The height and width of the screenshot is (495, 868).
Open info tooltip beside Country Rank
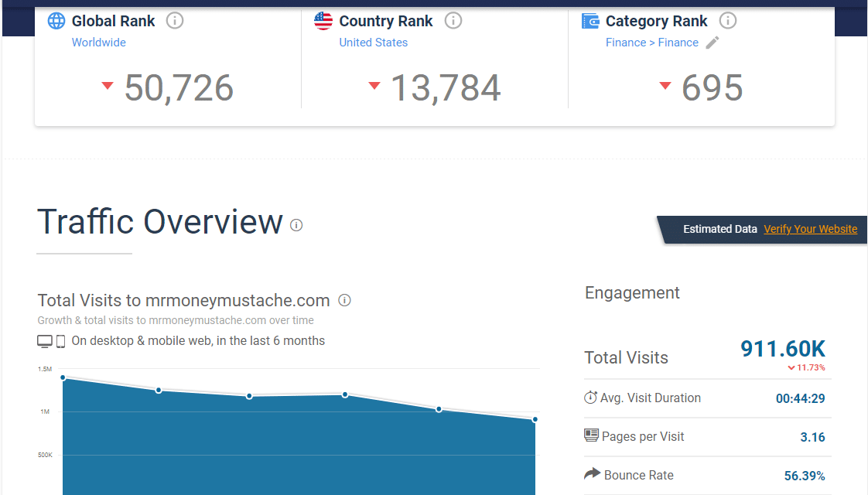[453, 21]
